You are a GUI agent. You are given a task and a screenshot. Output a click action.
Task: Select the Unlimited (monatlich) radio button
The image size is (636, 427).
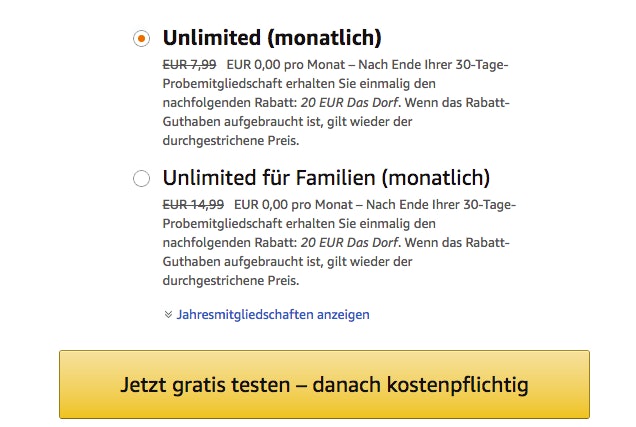[141, 39]
